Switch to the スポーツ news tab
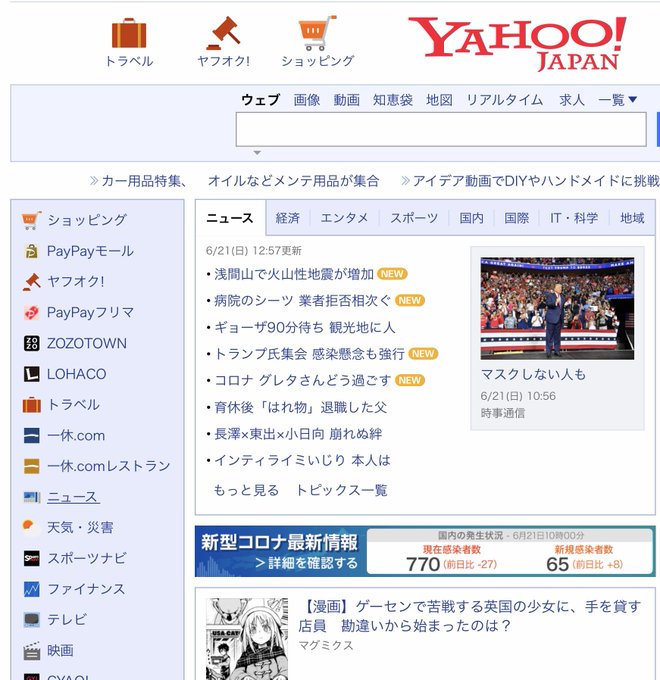This screenshot has width=660, height=680. 414,218
